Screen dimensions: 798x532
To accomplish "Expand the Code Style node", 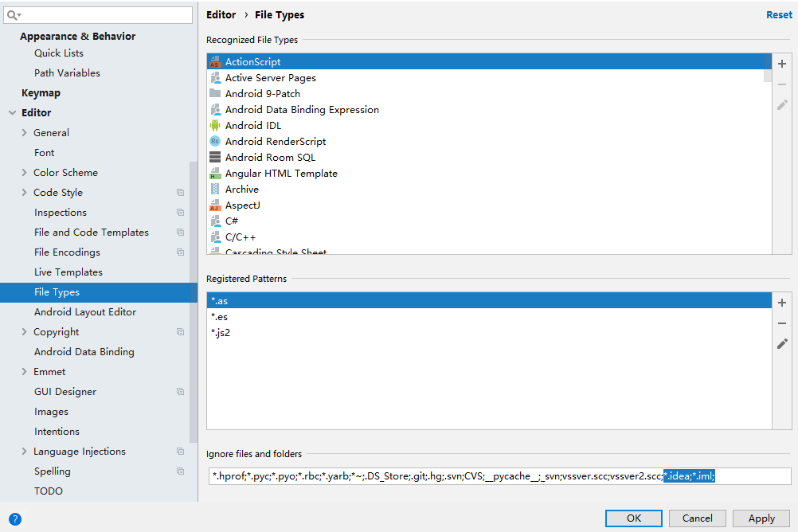I will pos(24,193).
